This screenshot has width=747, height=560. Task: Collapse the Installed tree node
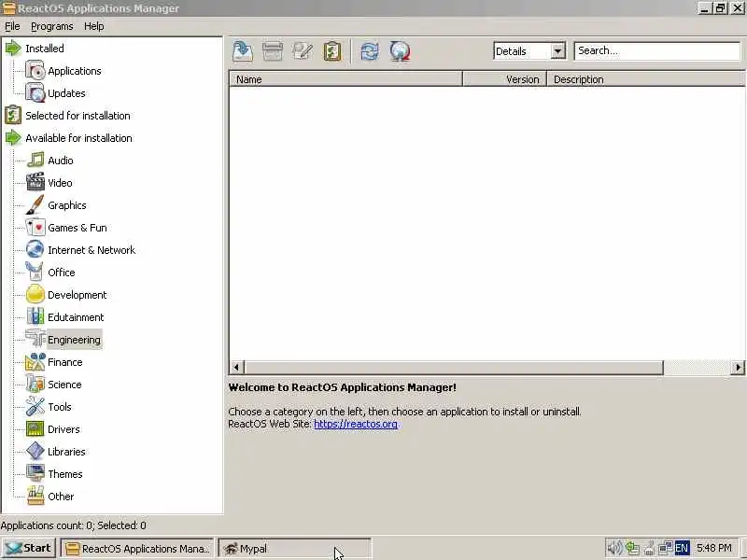tap(13, 49)
